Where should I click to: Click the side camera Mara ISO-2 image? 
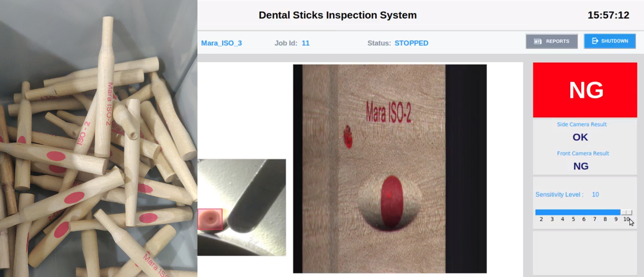click(390, 169)
